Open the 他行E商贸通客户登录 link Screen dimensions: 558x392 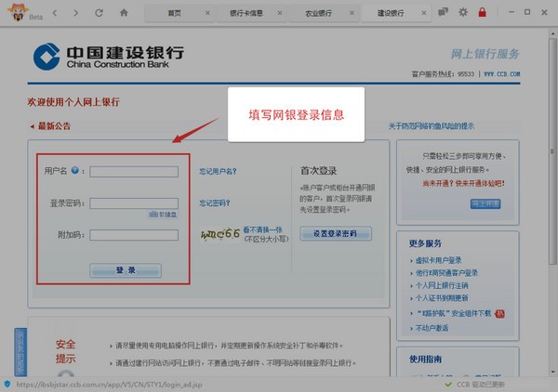coord(446,273)
